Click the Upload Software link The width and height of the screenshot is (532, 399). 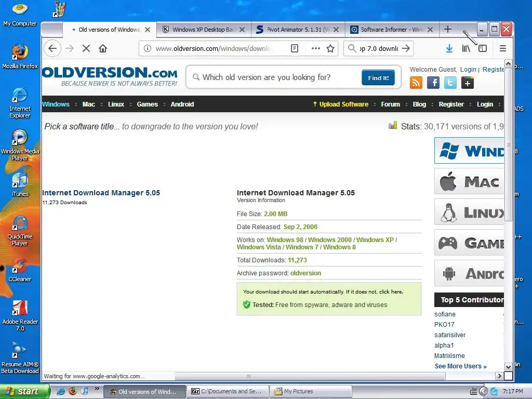340,104
